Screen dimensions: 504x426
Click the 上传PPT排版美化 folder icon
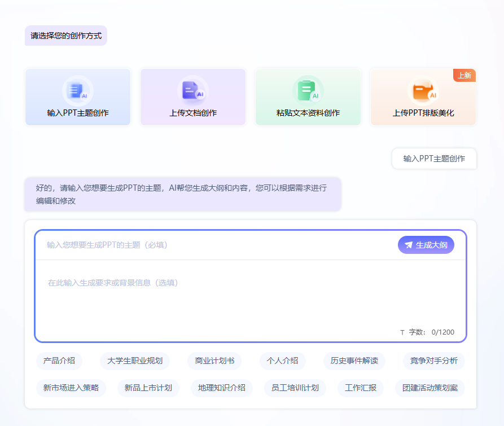(423, 91)
